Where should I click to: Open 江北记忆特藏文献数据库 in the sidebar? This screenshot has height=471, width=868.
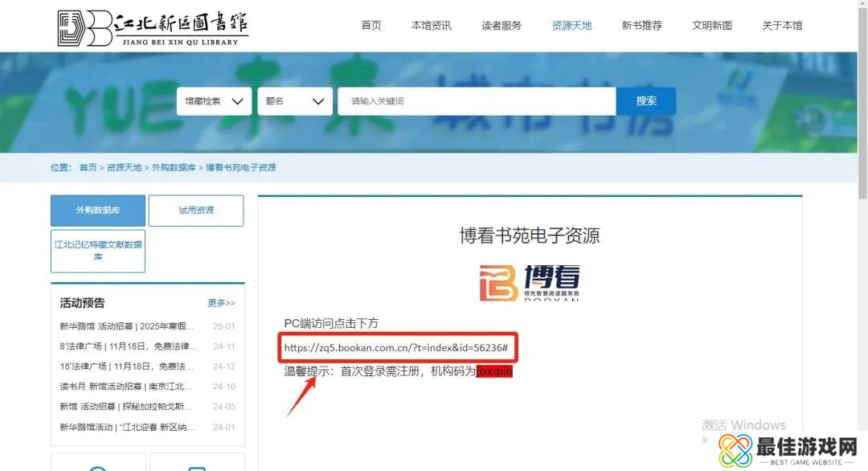(x=97, y=250)
